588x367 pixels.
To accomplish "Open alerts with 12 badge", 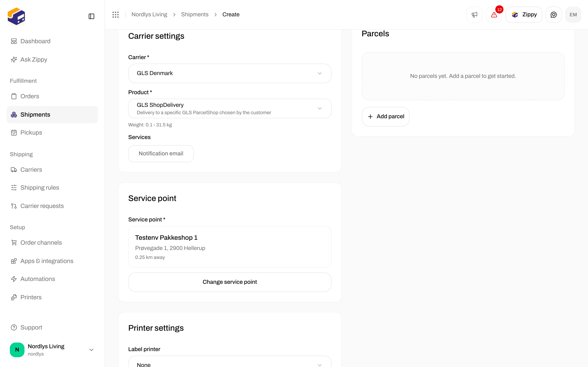I will (494, 14).
